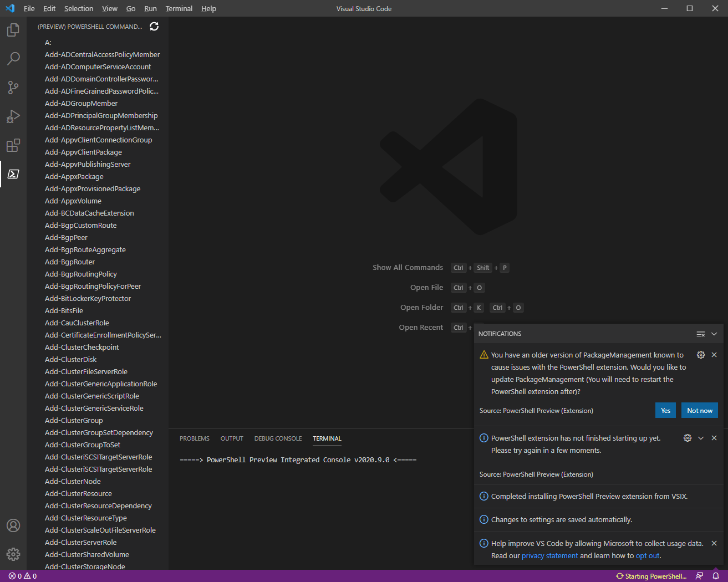The width and height of the screenshot is (728, 582).
Task: Open the notifications bell in status bar
Action: click(716, 576)
